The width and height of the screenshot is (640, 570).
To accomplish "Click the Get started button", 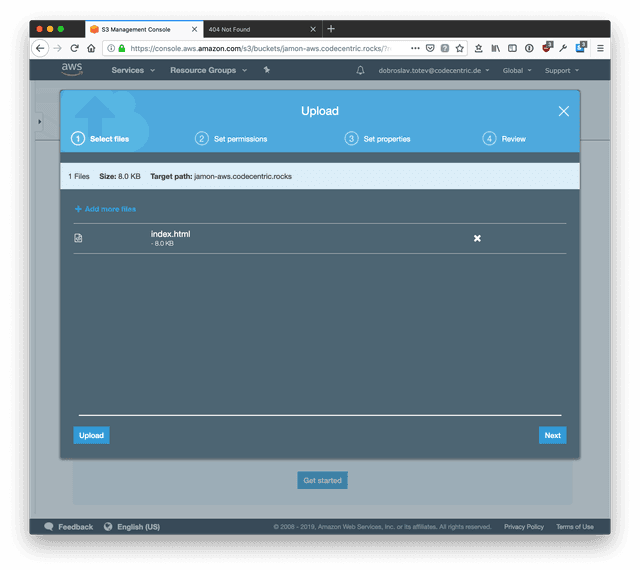I will coord(322,480).
